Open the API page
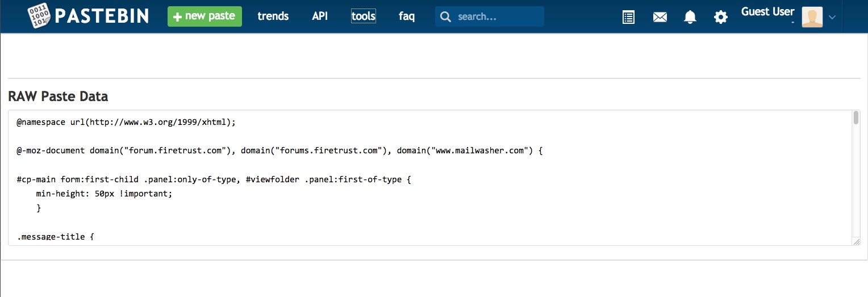Screen dimensions: 868x297 tap(320, 16)
